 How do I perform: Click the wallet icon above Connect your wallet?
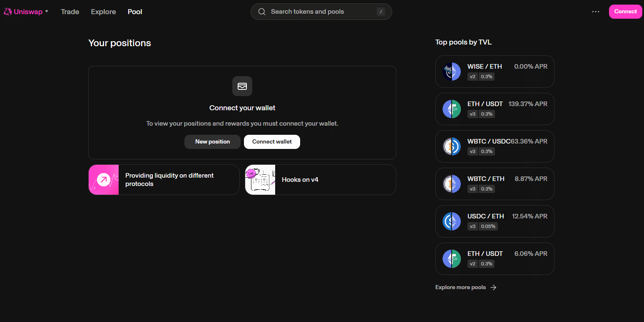point(242,86)
